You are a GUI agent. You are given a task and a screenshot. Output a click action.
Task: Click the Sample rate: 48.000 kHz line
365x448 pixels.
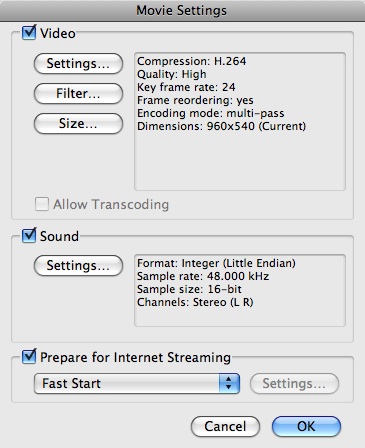(x=203, y=276)
